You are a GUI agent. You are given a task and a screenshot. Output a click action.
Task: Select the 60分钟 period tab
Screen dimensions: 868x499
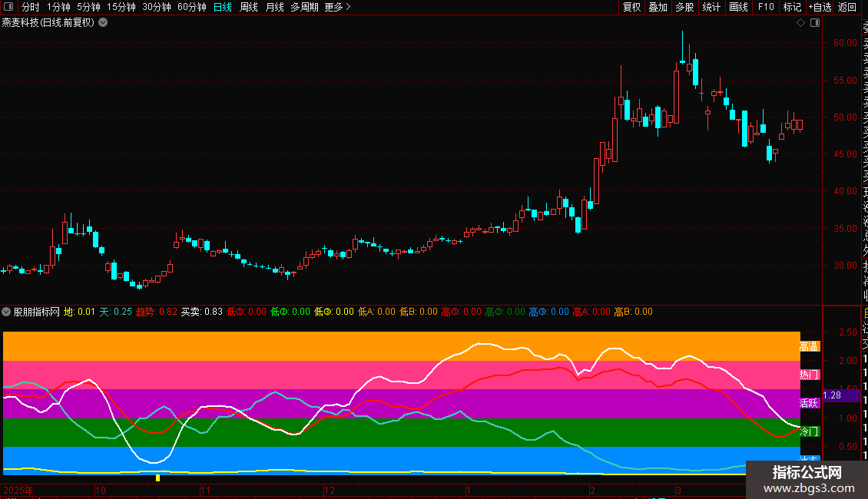pos(191,7)
